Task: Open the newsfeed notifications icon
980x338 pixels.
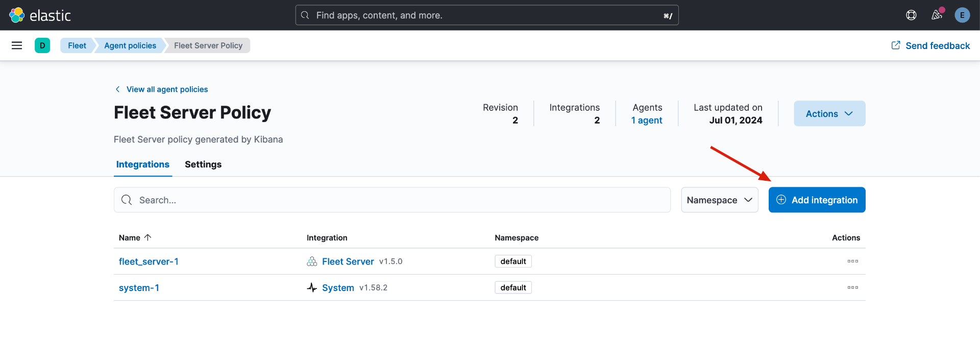Action: [x=937, y=15]
